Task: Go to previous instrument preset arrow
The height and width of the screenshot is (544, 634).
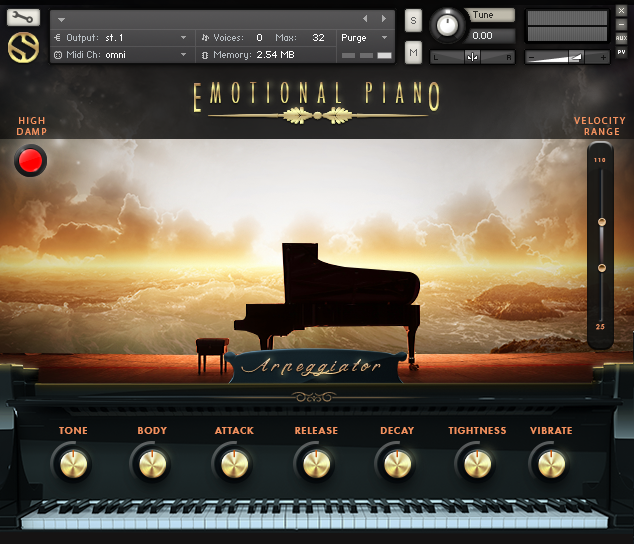Action: coord(365,19)
